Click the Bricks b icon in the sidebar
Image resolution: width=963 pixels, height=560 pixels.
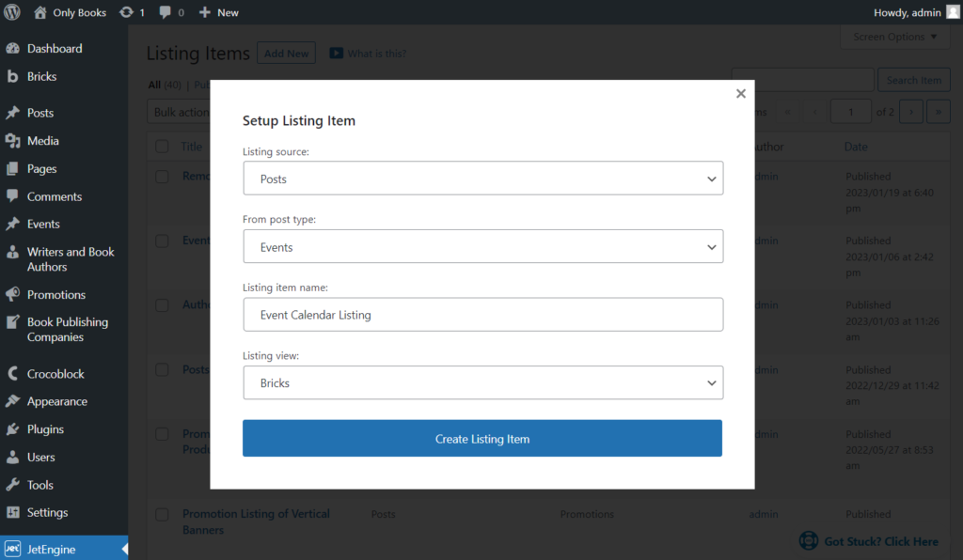tap(12, 77)
